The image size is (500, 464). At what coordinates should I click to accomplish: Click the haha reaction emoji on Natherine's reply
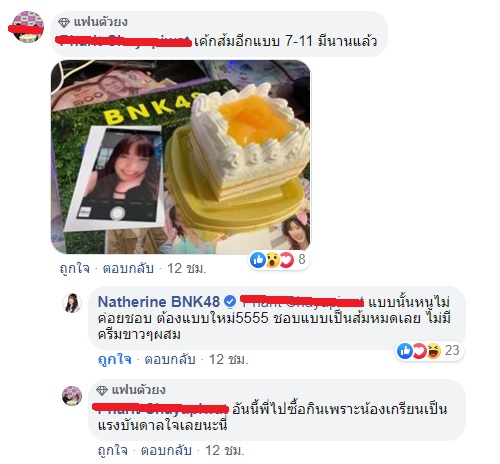coord(434,351)
